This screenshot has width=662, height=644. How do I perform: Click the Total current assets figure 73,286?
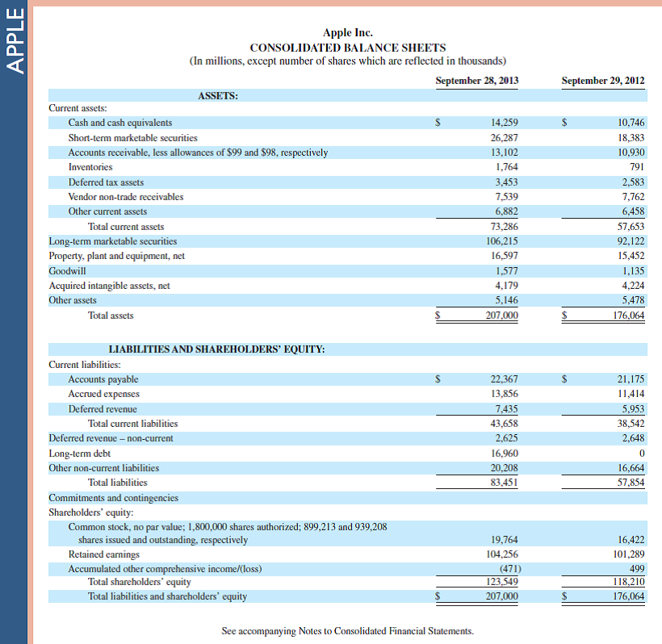[x=505, y=226]
